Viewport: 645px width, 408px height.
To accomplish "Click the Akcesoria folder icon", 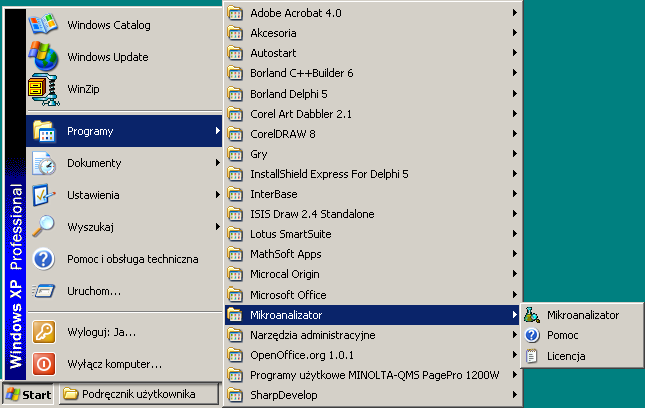I will pos(235,33).
